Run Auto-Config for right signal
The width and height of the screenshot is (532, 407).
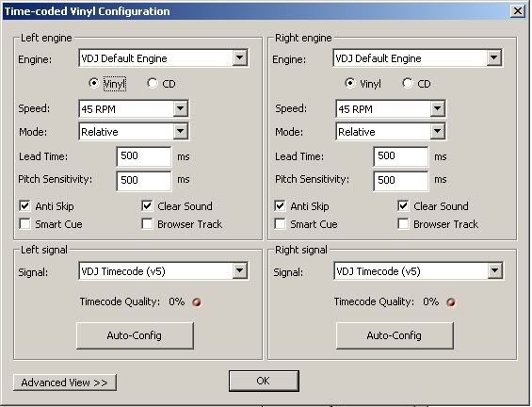[395, 335]
